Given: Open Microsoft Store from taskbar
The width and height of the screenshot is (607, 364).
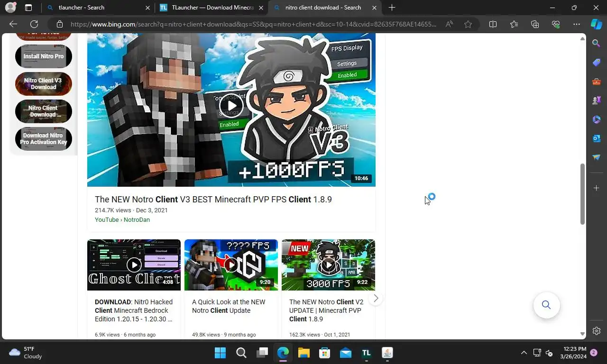Looking at the screenshot, I should point(324,353).
